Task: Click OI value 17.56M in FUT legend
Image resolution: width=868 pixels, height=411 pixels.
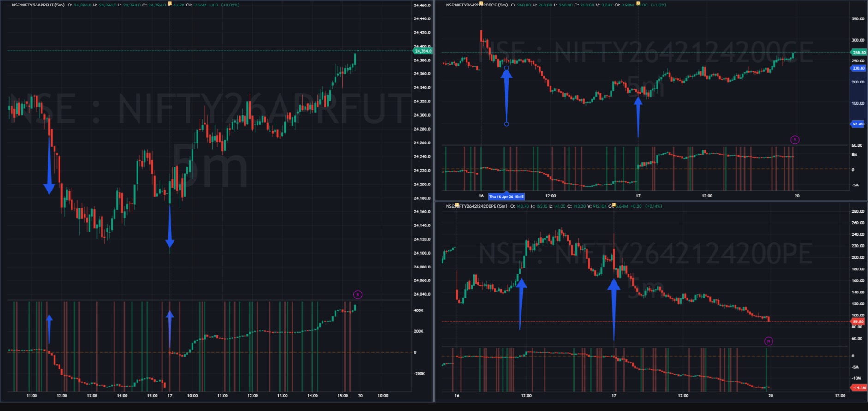Action: tap(199, 5)
